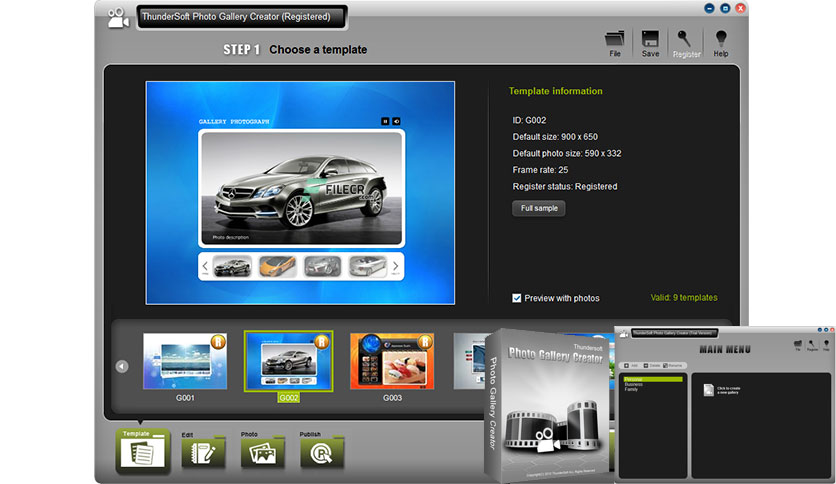Select the G003 sushi template thumbnail

pyautogui.click(x=392, y=361)
